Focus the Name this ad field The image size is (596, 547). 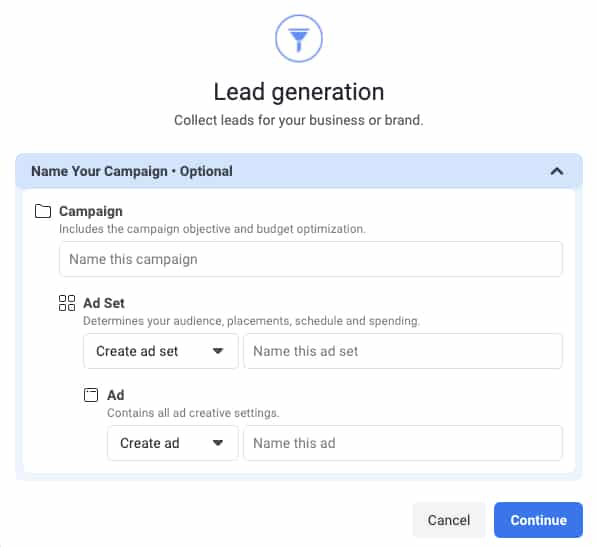(x=403, y=443)
